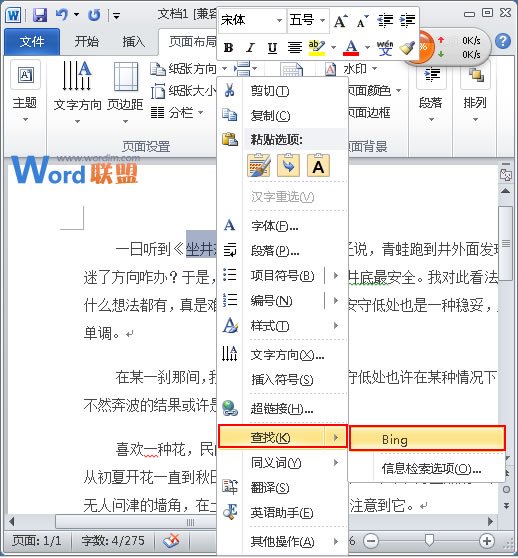518x558 pixels.
Task: Choose 文字方向(X)... in context menu
Action: tap(283, 355)
